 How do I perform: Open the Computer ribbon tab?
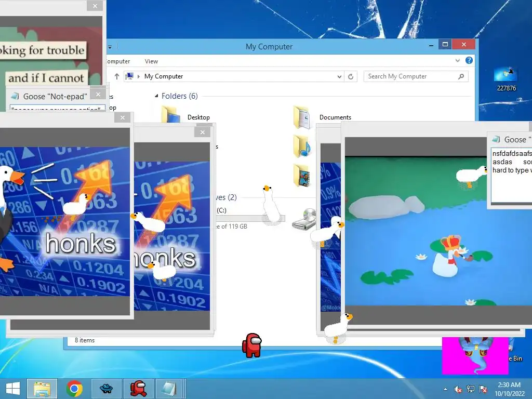click(118, 61)
